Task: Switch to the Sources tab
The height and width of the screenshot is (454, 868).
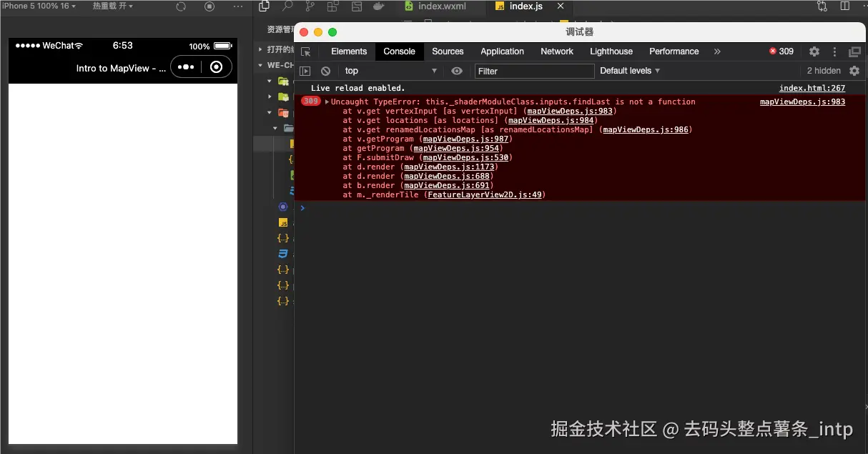Action: tap(448, 51)
